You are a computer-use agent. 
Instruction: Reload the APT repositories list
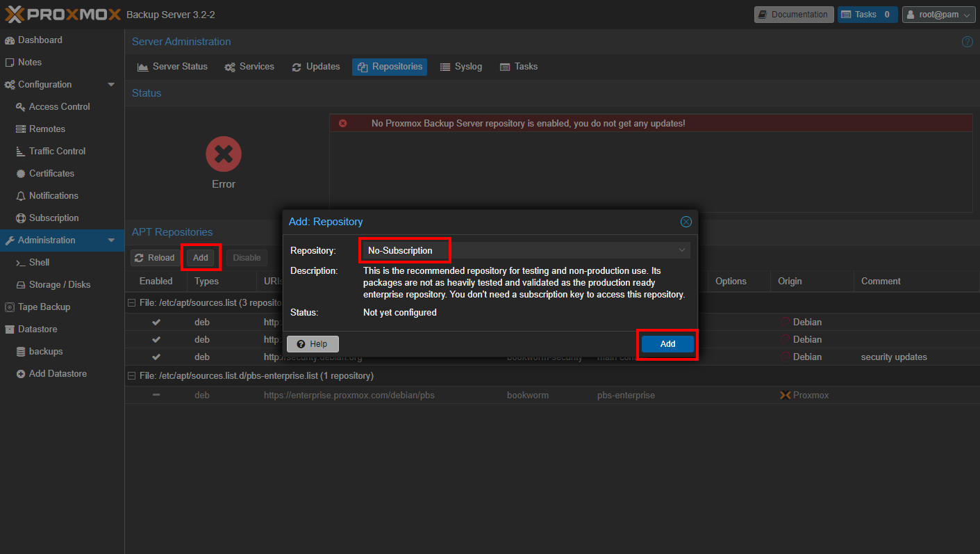(155, 258)
